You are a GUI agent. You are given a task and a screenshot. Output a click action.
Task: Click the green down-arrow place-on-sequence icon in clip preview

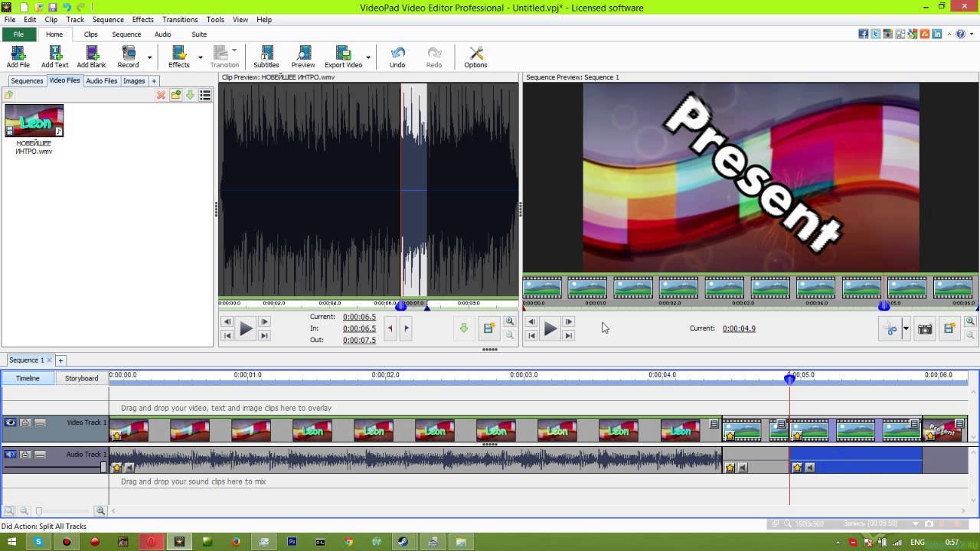tap(463, 328)
